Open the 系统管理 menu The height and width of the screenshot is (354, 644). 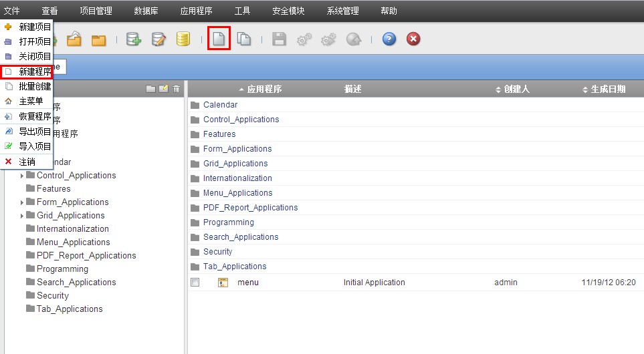(x=342, y=11)
